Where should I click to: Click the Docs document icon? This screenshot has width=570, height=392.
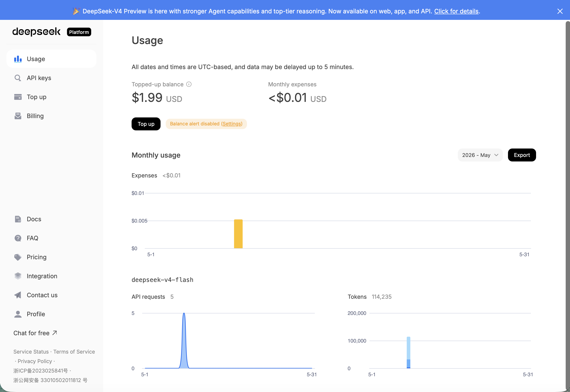[18, 219]
